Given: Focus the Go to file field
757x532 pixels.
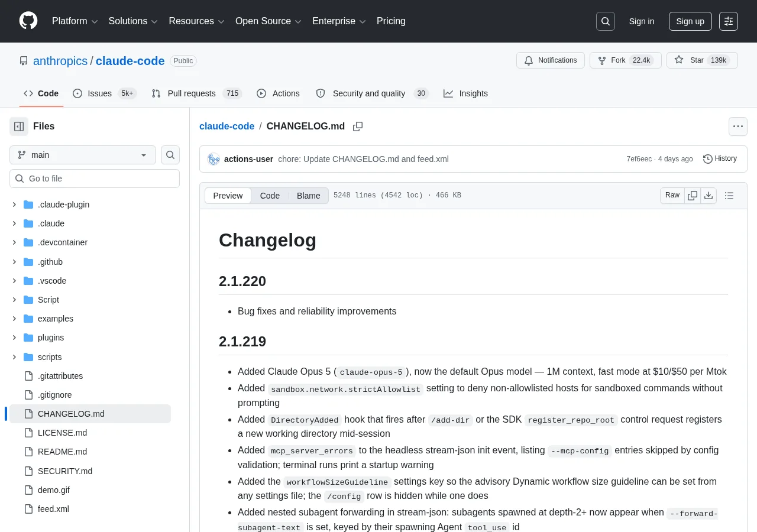Looking at the screenshot, I should (x=95, y=179).
